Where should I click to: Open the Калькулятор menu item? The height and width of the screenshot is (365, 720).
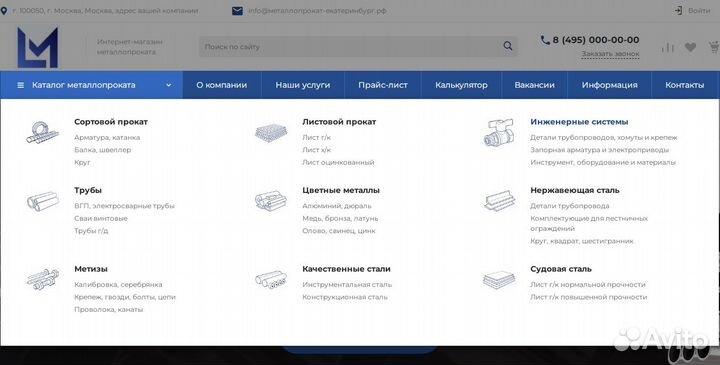click(461, 85)
